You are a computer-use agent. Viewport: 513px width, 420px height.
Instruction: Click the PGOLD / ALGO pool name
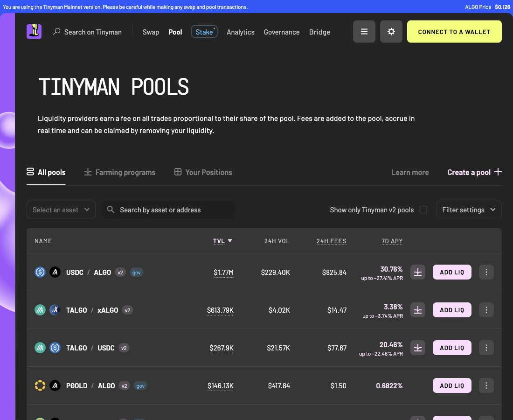coord(90,386)
